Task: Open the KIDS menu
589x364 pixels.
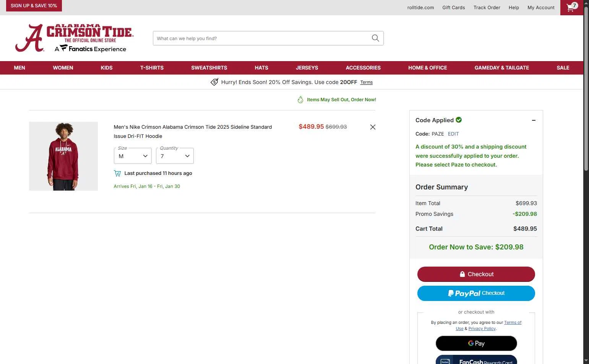Action: (107, 68)
